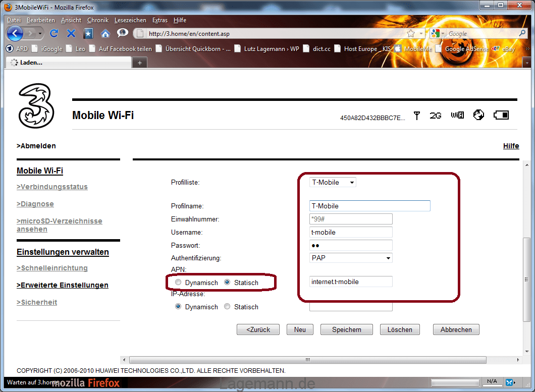This screenshot has height=392, width=535.
Task: Open the bookmarks star toolbar icon
Action: coord(88,33)
